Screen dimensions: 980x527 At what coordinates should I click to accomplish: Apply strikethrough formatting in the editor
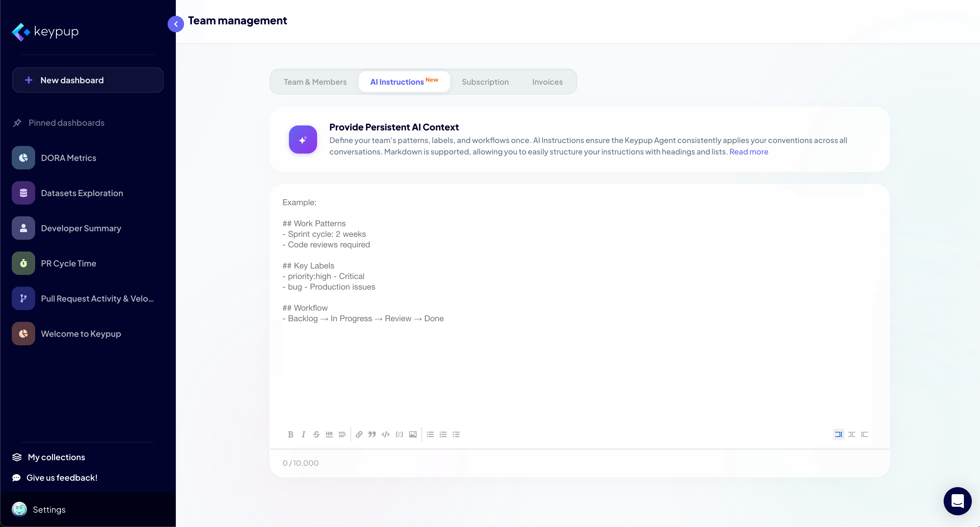coord(316,434)
